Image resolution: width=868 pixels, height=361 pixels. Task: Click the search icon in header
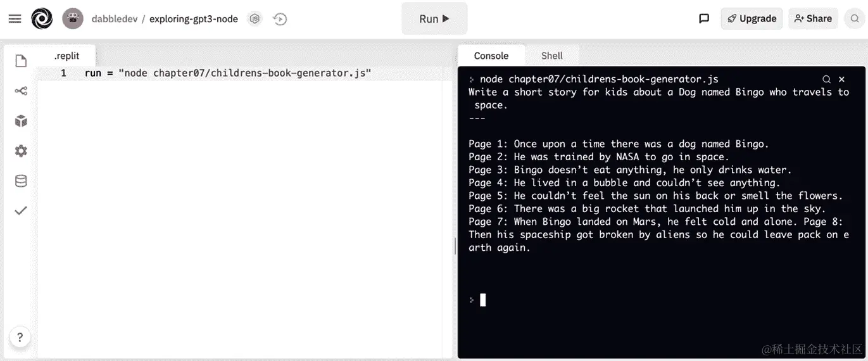[855, 18]
